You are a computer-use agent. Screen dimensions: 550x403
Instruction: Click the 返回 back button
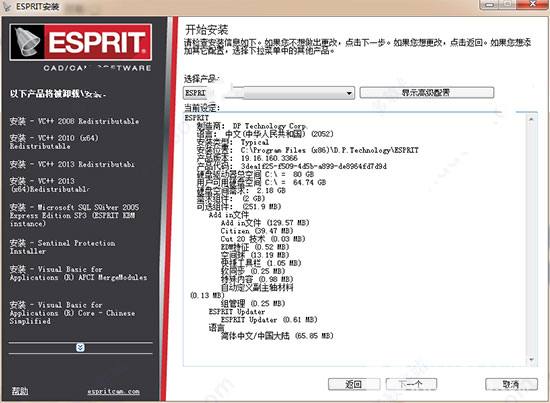tap(354, 384)
